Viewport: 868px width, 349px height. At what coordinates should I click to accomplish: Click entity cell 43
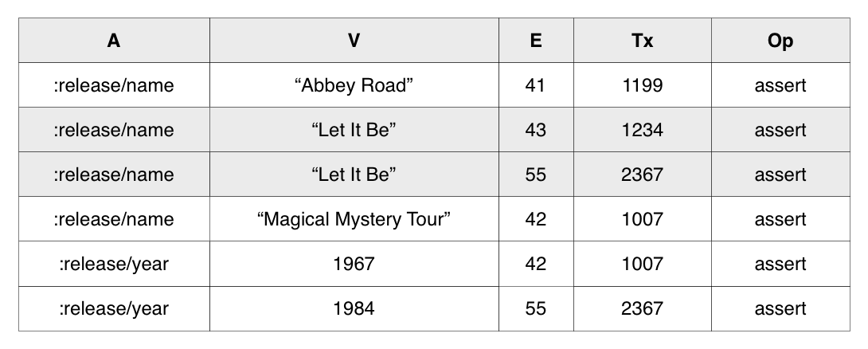[535, 130]
